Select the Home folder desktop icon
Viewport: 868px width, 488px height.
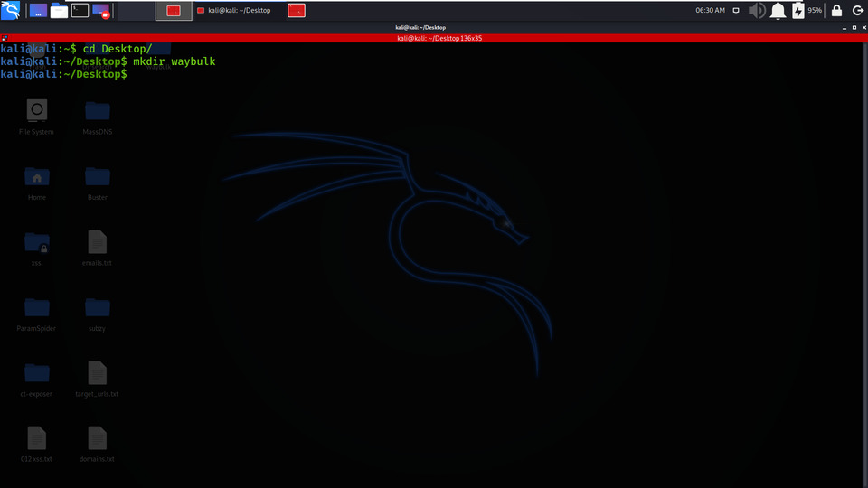(x=36, y=183)
